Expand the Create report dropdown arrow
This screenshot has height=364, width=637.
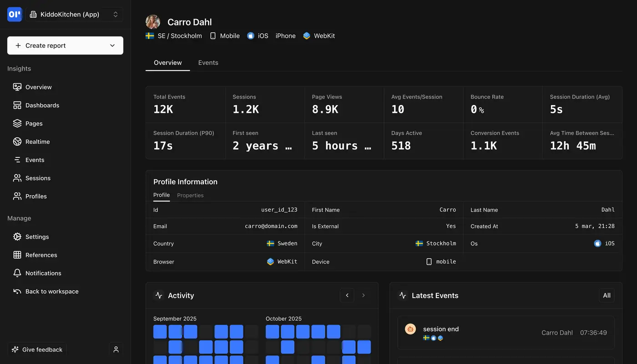click(112, 45)
